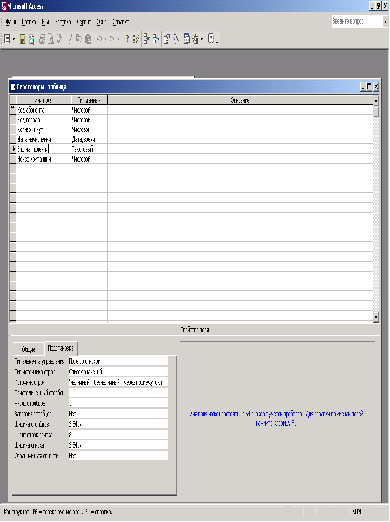
Task: Open the Window (Окно) menu
Action: tap(101, 22)
